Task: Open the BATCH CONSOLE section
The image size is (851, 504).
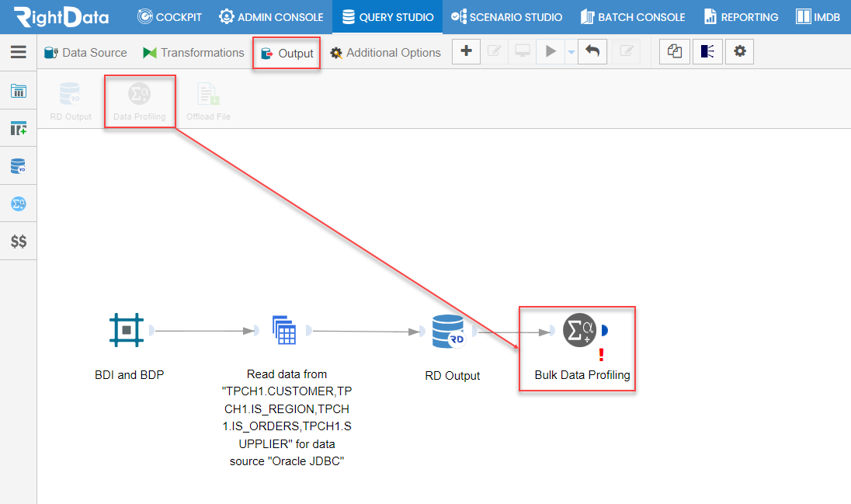Action: pyautogui.click(x=630, y=16)
